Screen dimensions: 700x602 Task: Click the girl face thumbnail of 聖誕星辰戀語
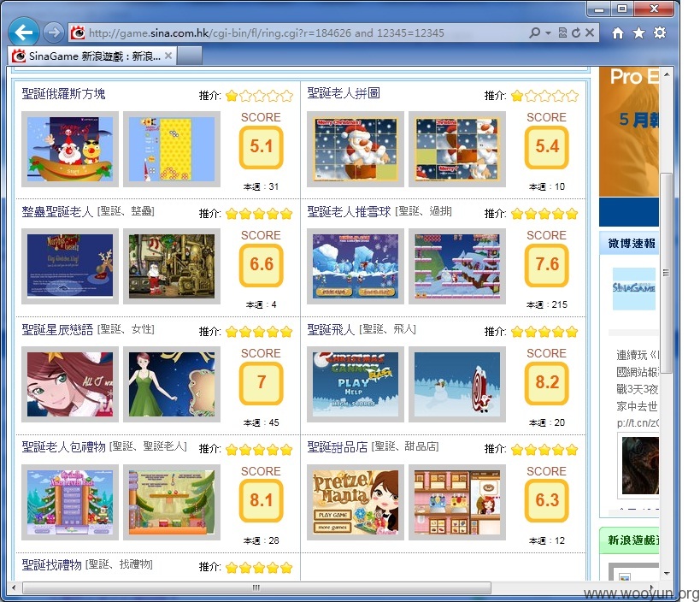pyautogui.click(x=70, y=384)
